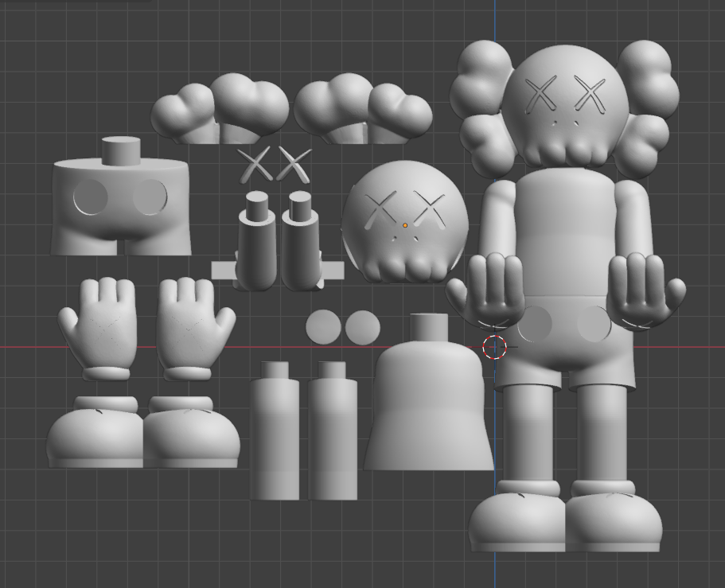
Task: Select the right separate leg cylinder
Action: tap(333, 430)
